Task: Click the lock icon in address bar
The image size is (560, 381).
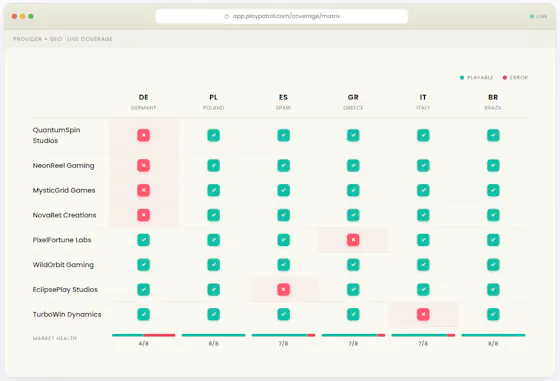Action: click(226, 16)
